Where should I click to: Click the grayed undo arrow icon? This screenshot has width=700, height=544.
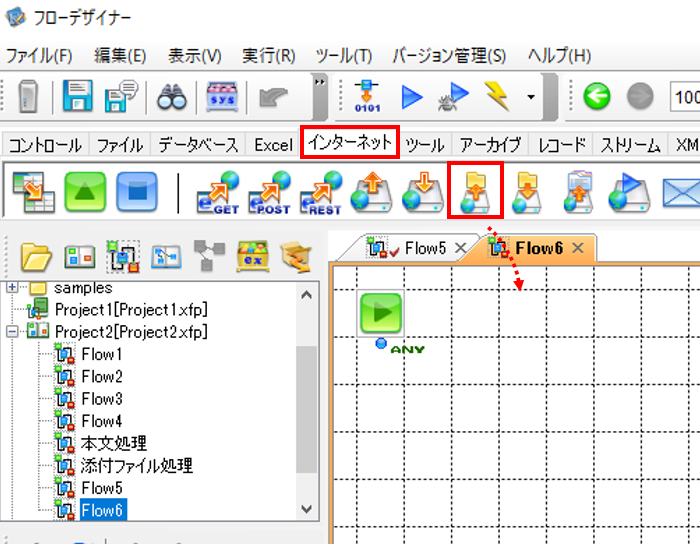coord(273,97)
